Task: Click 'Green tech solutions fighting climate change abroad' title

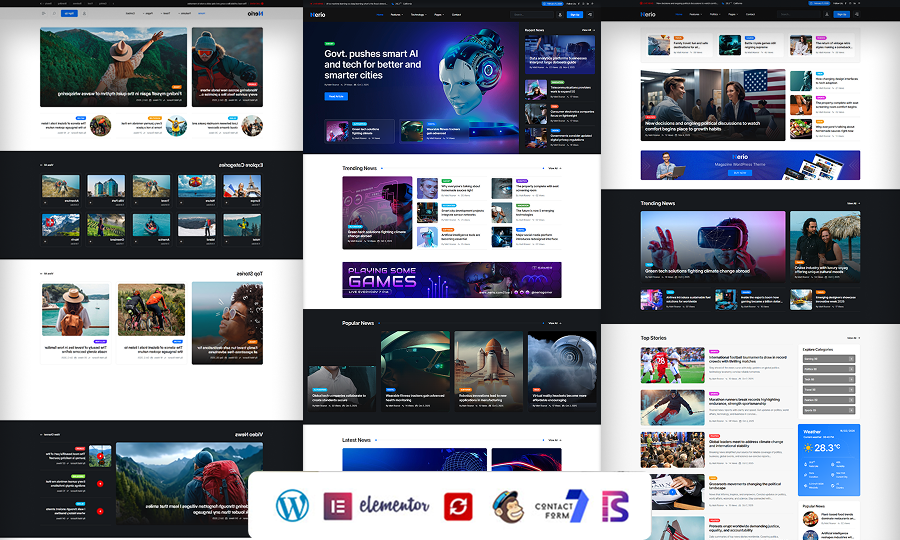Action: pos(697,271)
